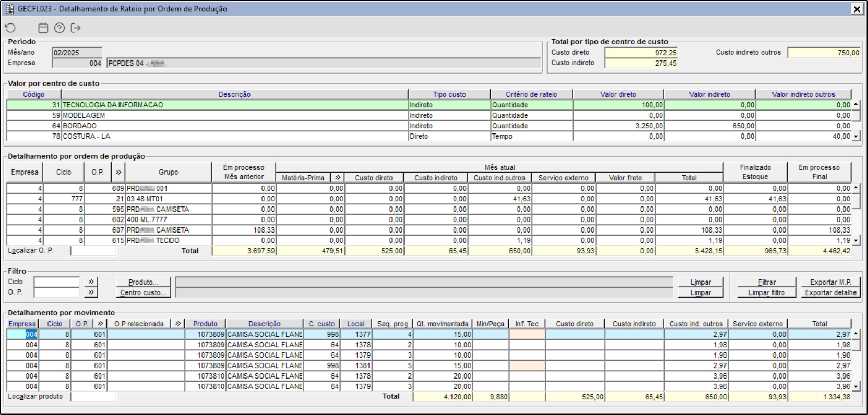This screenshot has height=415, width=868.
Task: Click the » lookup button beside Ciclo filter
Action: click(x=91, y=282)
